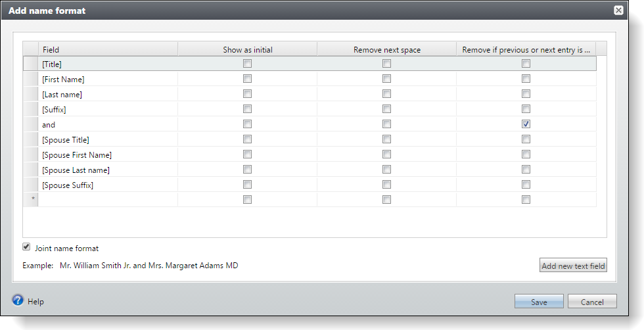644x330 pixels.
Task: Open the Help icon
Action: coord(18,300)
